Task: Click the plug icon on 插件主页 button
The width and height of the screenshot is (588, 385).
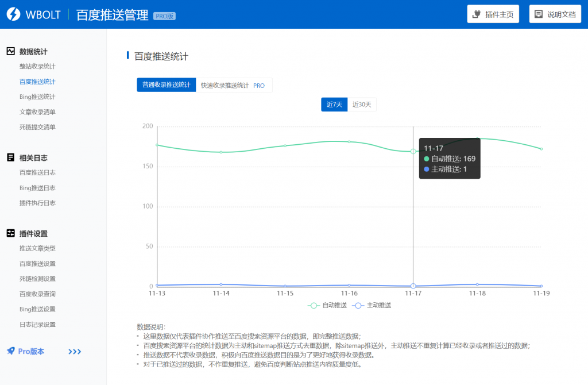Action: tap(477, 13)
